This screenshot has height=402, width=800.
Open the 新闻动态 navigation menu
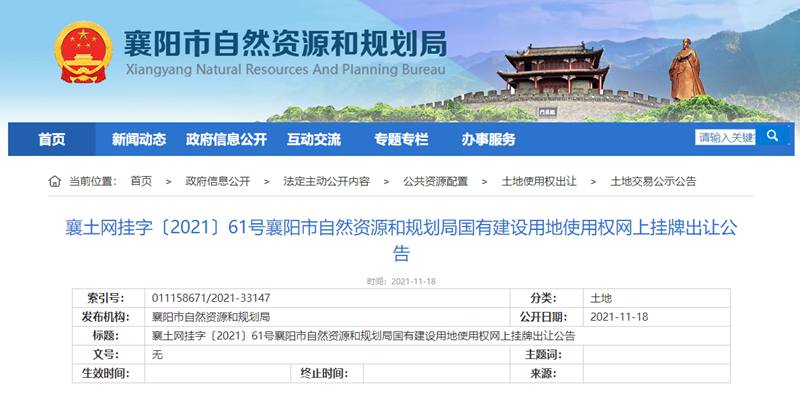pos(139,139)
